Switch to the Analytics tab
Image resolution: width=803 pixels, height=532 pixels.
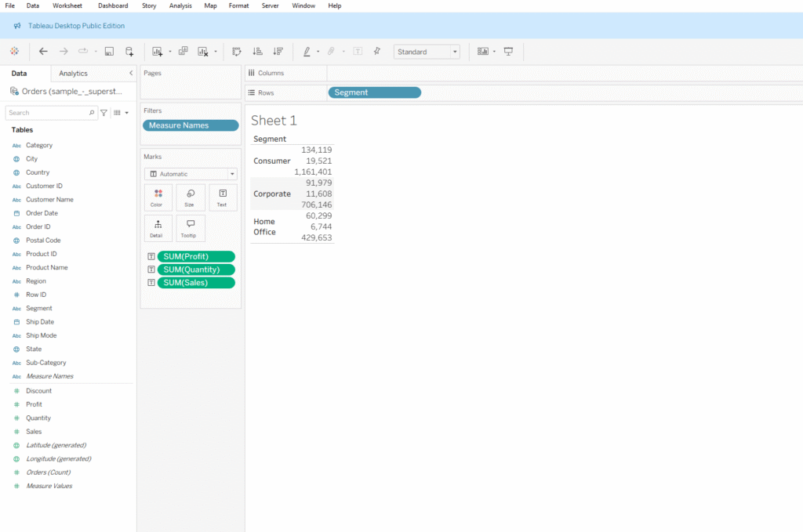pyautogui.click(x=73, y=73)
